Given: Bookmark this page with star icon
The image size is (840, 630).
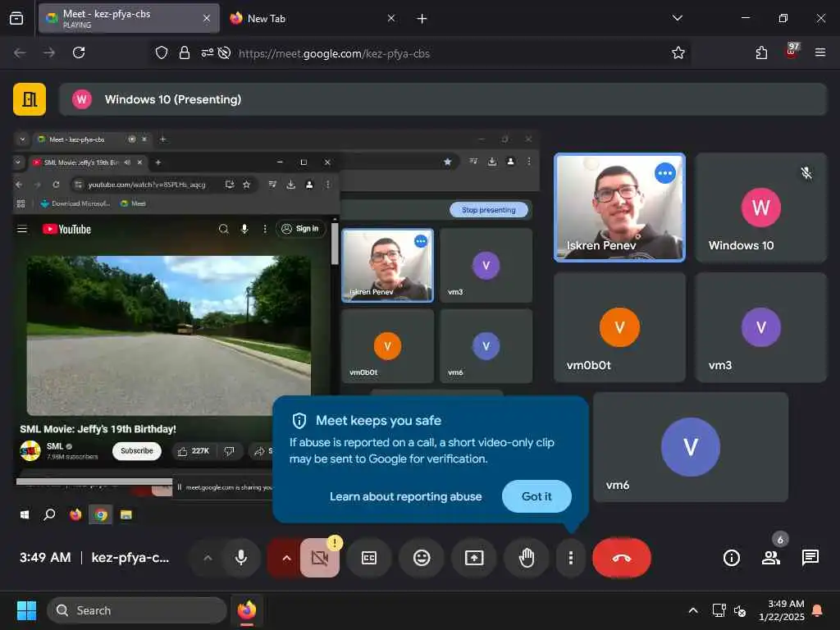Looking at the screenshot, I should point(678,52).
